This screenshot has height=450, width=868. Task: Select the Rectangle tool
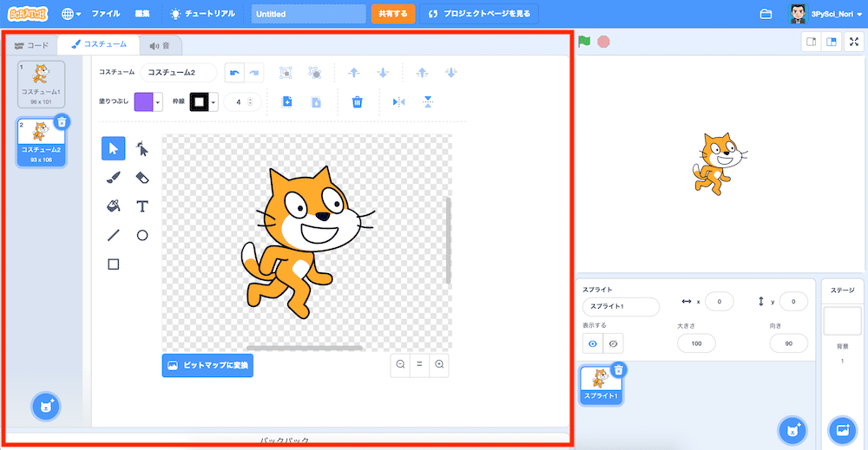114,264
